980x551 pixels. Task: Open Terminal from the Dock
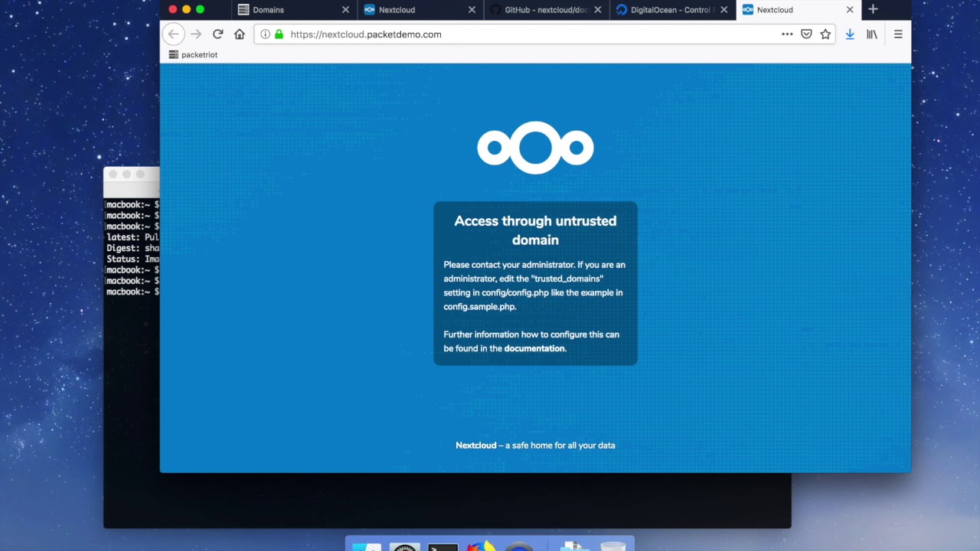click(443, 546)
